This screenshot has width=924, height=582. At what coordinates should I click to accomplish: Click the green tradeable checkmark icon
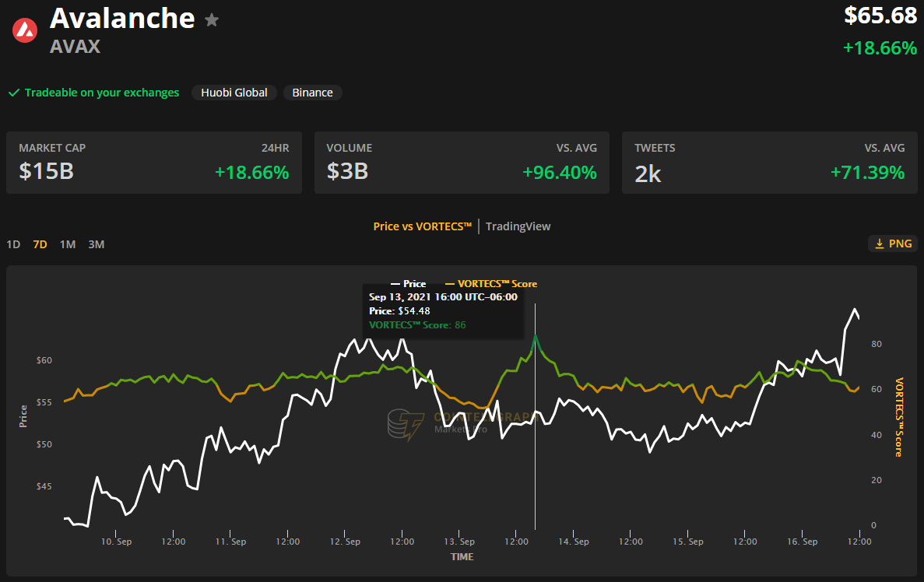click(x=13, y=93)
